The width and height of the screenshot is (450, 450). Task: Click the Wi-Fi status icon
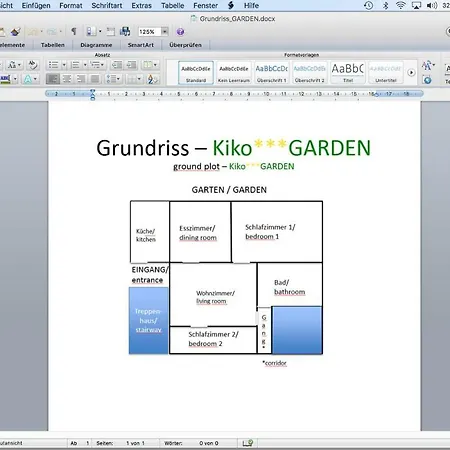(400, 5)
